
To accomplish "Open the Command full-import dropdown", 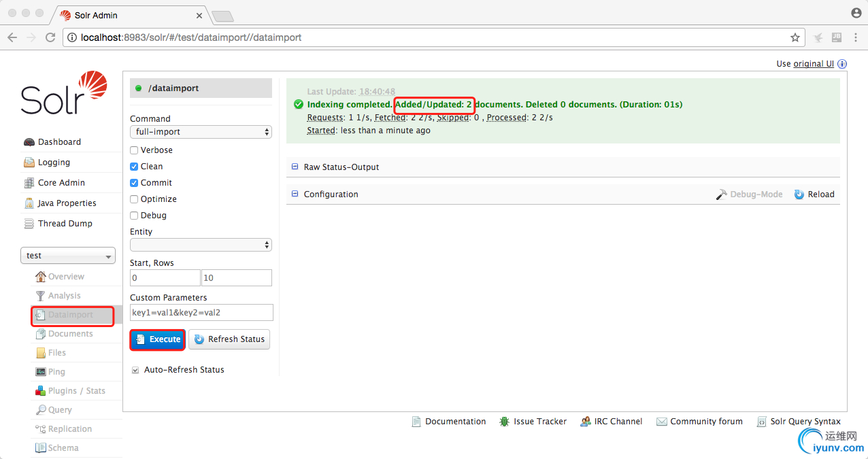I will (x=201, y=132).
